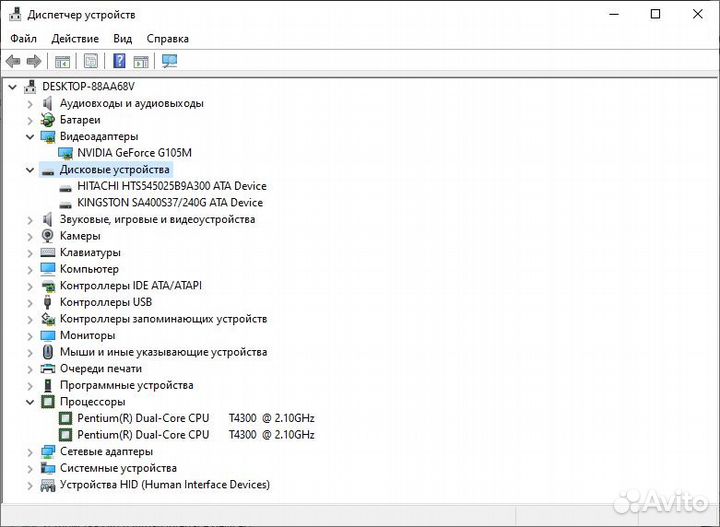Open the Вид menu
Viewport: 720px width, 527px height.
click(122, 38)
